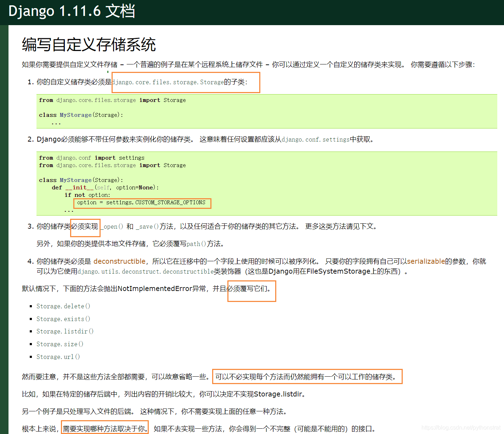Click the NotImplementedError word in paragraph

[x=155, y=289]
